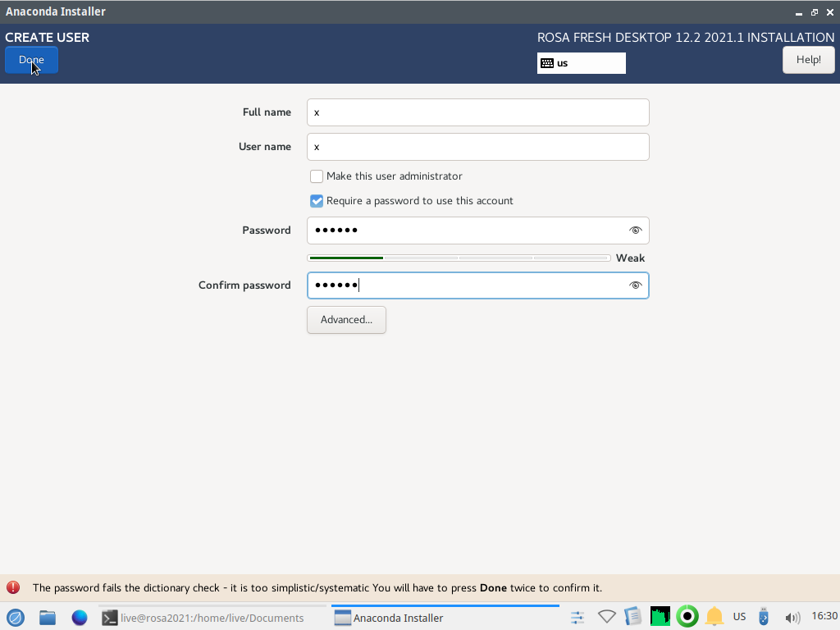The width and height of the screenshot is (840, 630).
Task: Reveal Confirm password text via eye icon
Action: coord(635,285)
